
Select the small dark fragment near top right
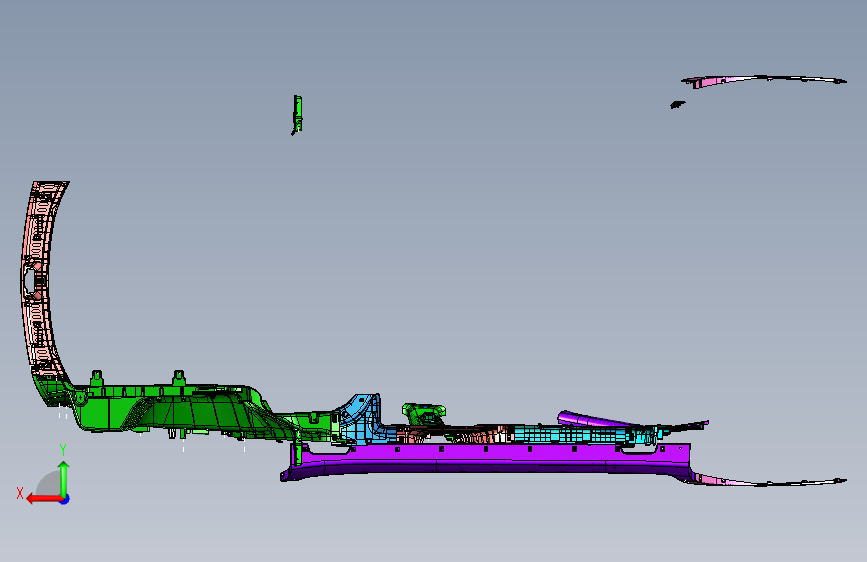pyautogui.click(x=677, y=105)
